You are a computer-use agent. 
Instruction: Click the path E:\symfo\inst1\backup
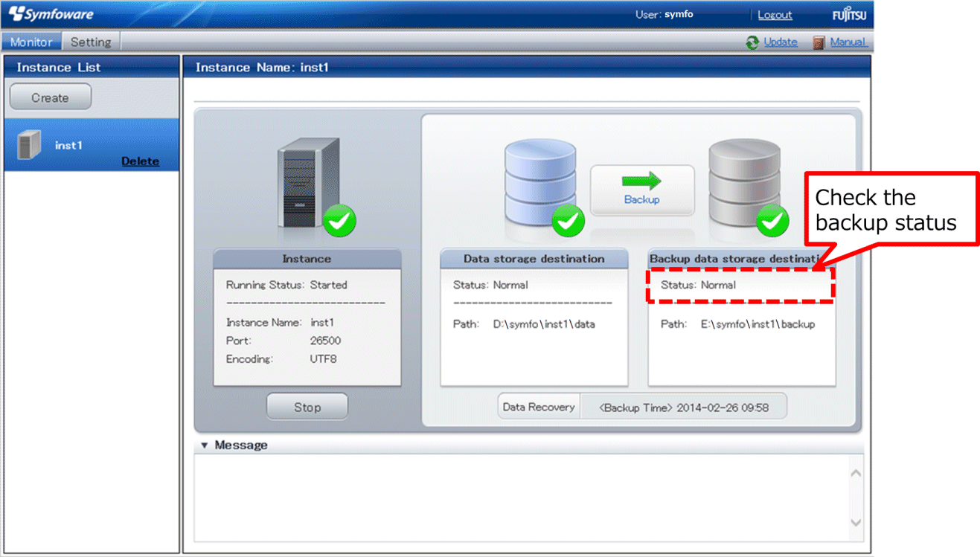pos(758,324)
